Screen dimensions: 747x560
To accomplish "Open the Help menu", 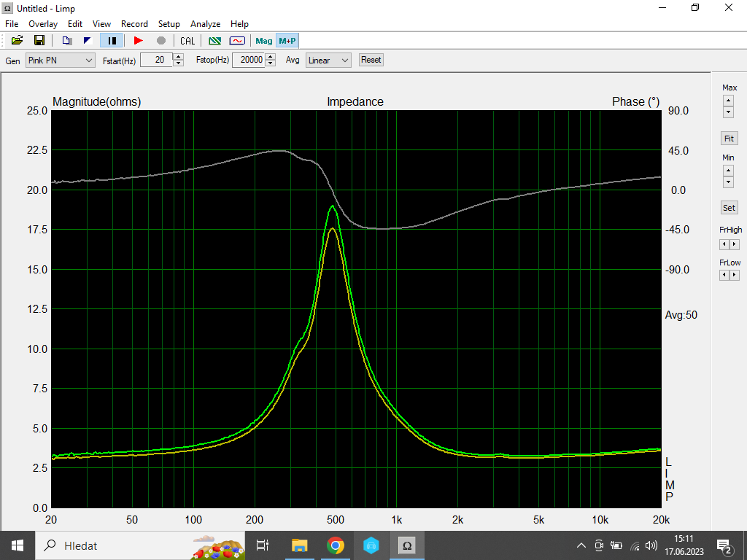I will click(239, 24).
